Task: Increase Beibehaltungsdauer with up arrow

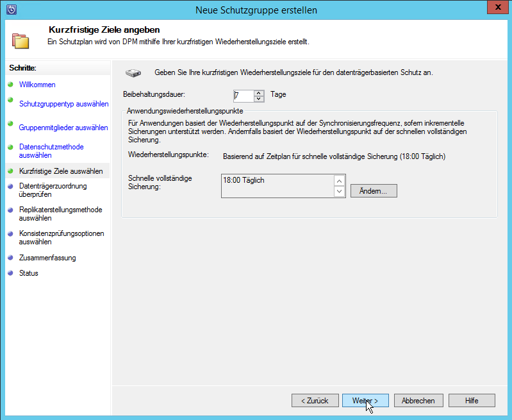Action: pos(259,92)
